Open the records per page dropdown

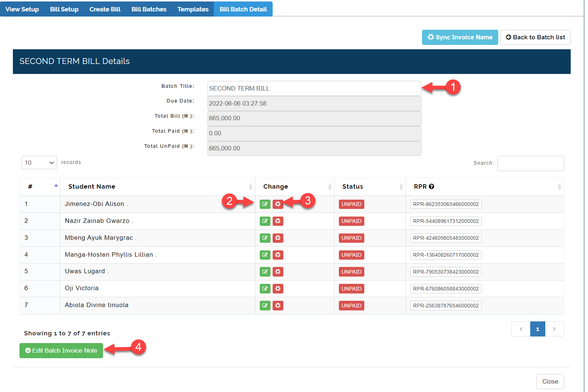[39, 163]
